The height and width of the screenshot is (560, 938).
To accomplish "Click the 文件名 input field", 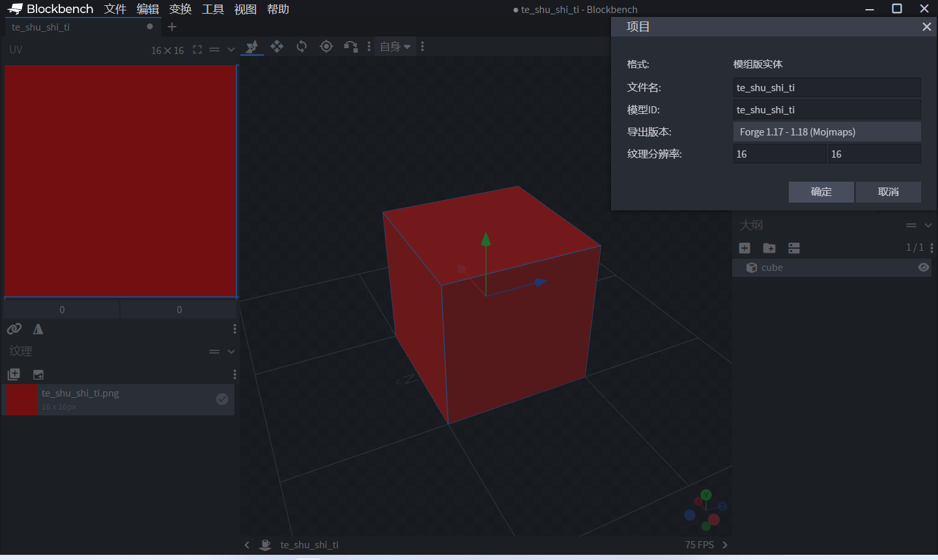I will tap(827, 87).
